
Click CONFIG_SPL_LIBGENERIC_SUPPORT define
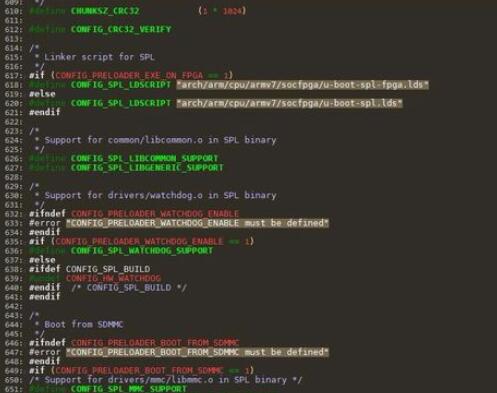pyautogui.click(x=147, y=168)
